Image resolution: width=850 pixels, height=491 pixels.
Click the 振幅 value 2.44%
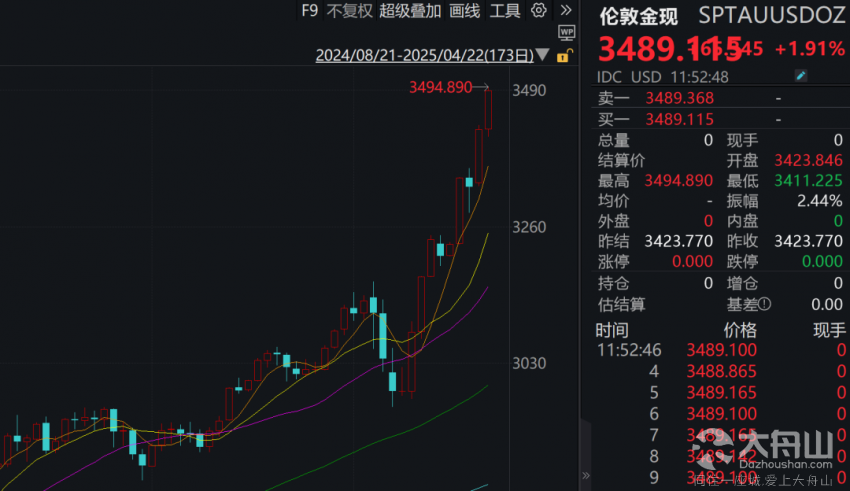pyautogui.click(x=820, y=201)
